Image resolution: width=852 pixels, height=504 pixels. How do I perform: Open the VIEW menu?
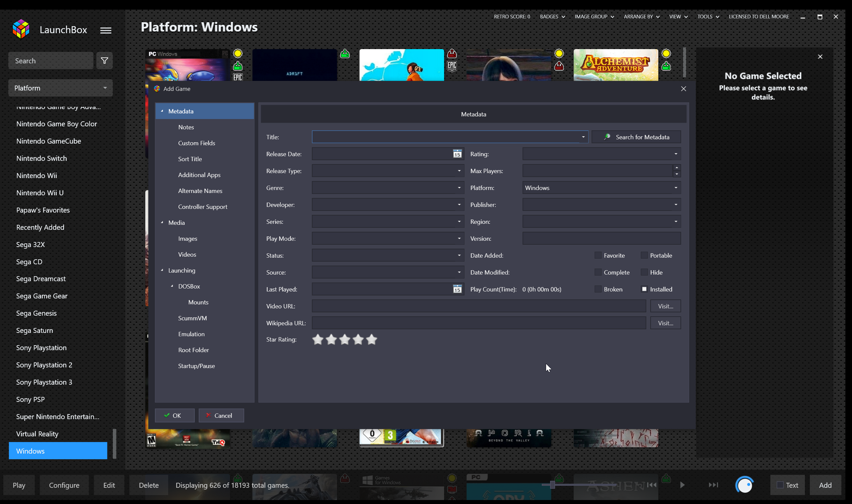[x=678, y=17]
